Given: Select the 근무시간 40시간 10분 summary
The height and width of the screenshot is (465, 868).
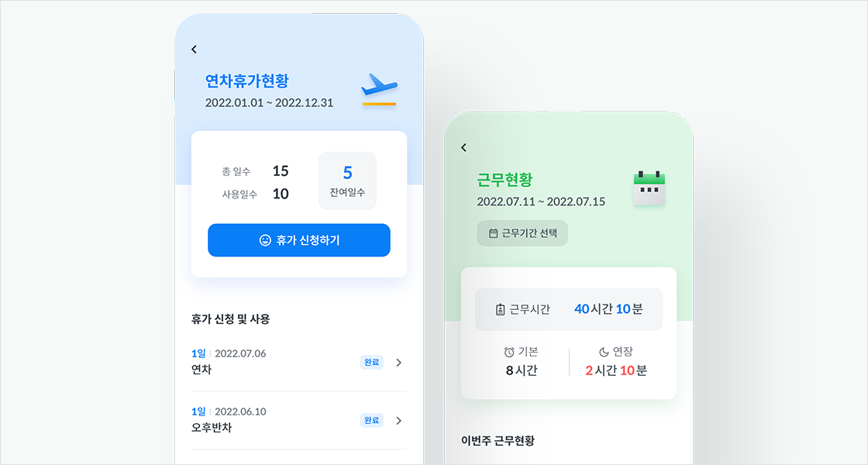Looking at the screenshot, I should 569,309.
